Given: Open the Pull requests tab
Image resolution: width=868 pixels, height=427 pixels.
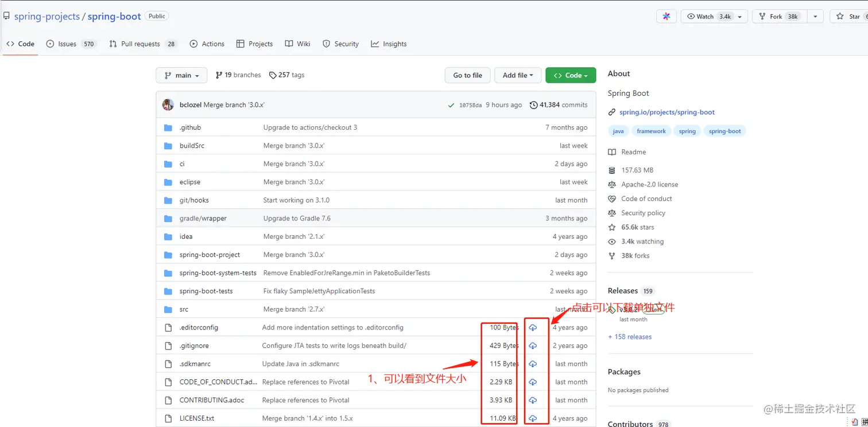Looking at the screenshot, I should pyautogui.click(x=143, y=44).
